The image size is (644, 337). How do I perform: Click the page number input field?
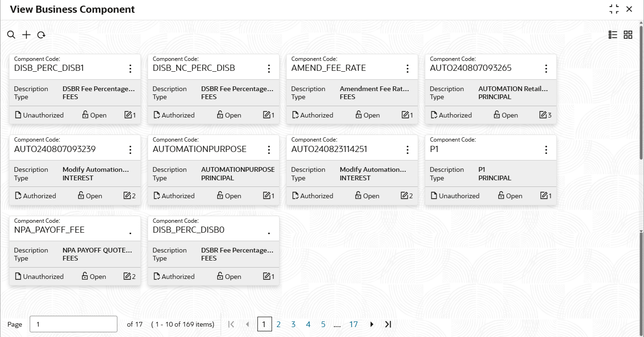click(x=74, y=324)
